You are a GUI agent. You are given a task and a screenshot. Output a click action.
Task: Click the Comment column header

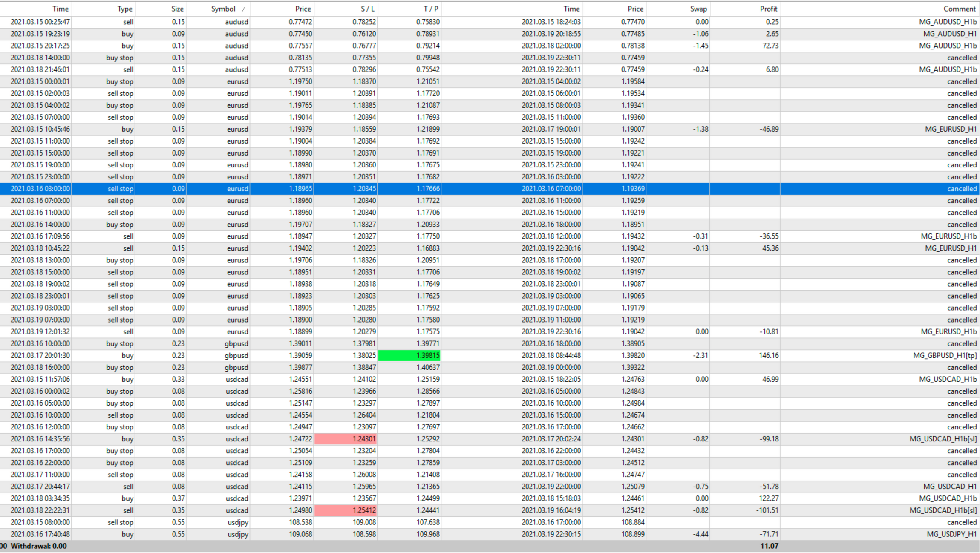(x=959, y=9)
